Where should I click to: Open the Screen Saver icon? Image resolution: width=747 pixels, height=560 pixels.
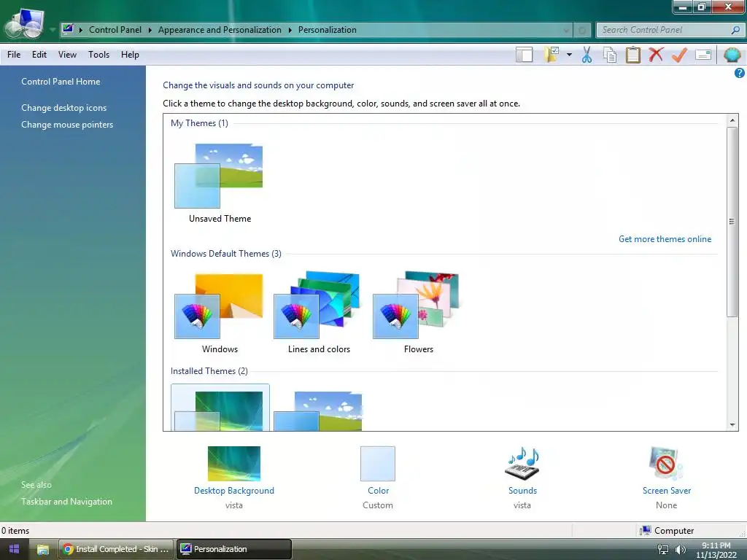[666, 463]
